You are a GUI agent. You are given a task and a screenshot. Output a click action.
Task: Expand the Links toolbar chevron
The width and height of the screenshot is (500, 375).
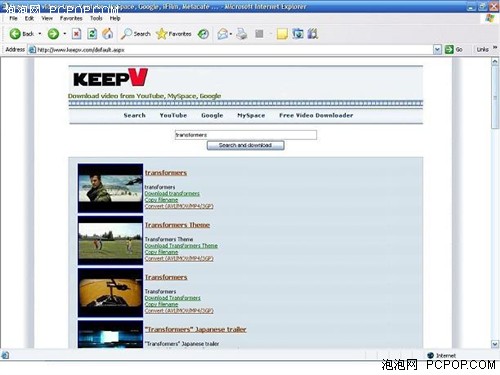(495, 48)
